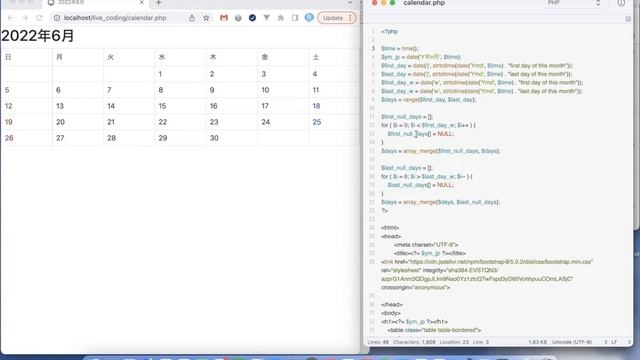This screenshot has width=640, height=360.
Task: Click calendar day 1
Action: click(160, 74)
